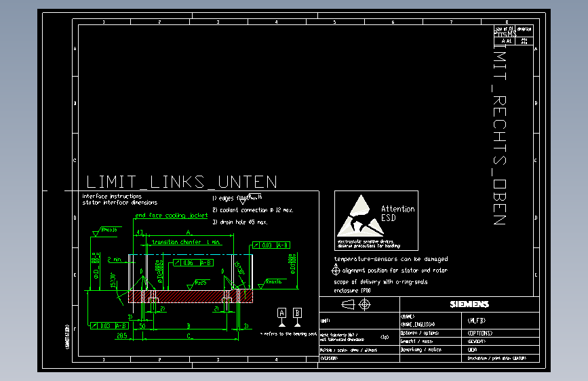Click the 'transition chamfer 1 min.' label
588x381 pixels.
186,242
